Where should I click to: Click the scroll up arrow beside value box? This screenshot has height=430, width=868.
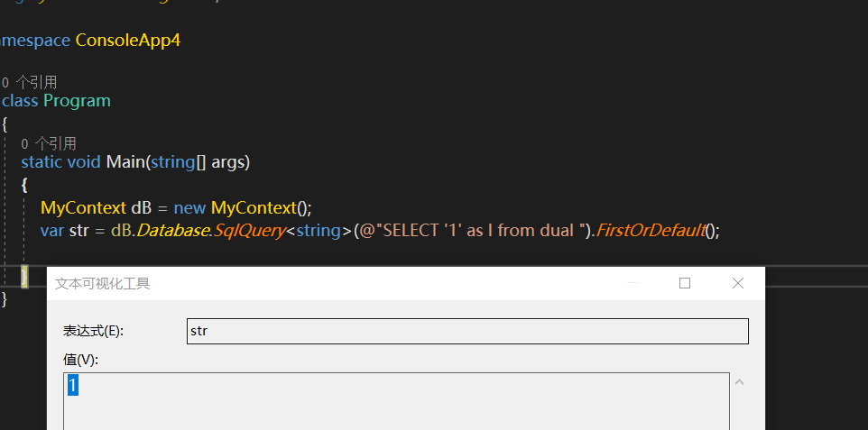[739, 382]
